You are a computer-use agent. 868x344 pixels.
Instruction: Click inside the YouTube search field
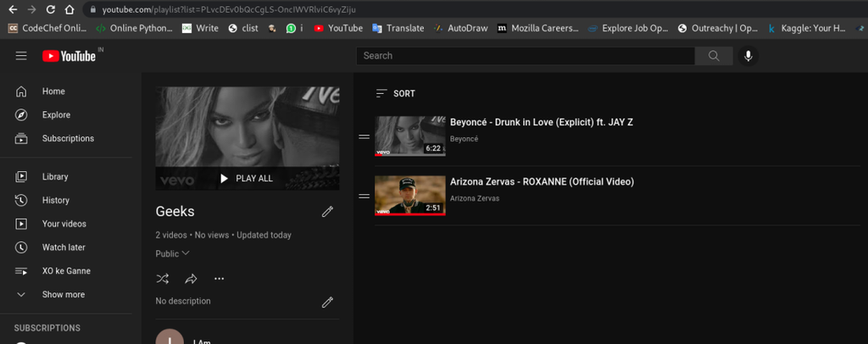(x=526, y=56)
